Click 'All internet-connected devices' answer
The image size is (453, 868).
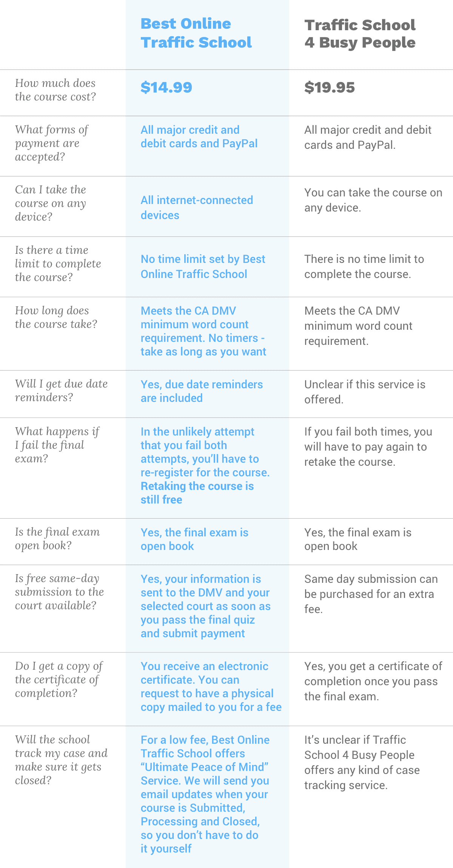click(197, 207)
